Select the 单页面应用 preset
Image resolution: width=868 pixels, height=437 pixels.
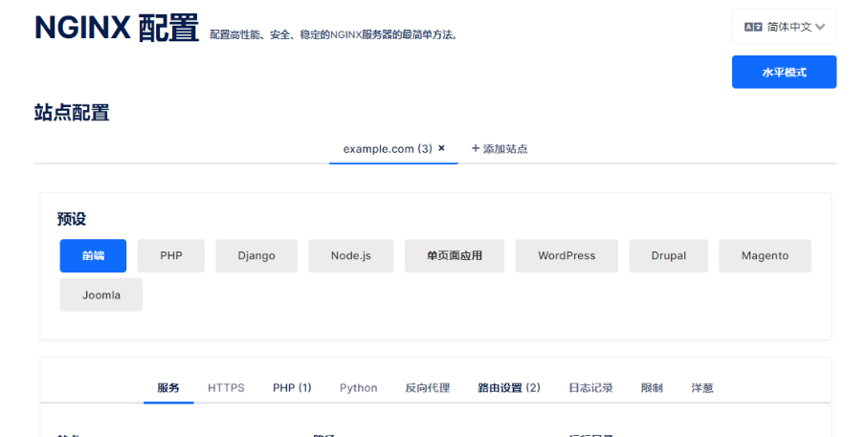(x=455, y=255)
